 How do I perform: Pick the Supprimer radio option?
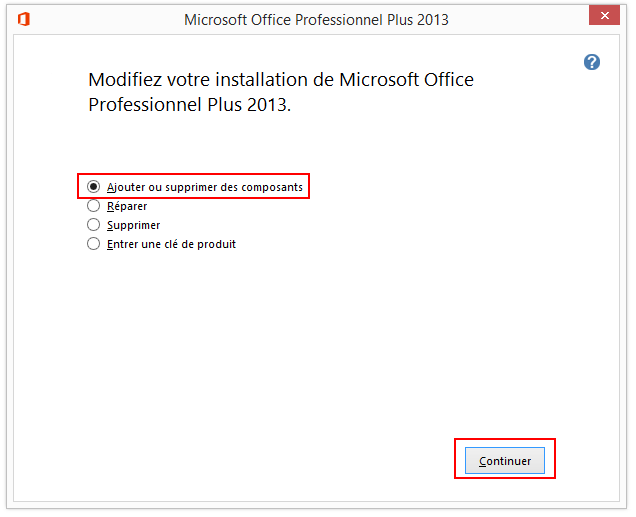tap(94, 225)
